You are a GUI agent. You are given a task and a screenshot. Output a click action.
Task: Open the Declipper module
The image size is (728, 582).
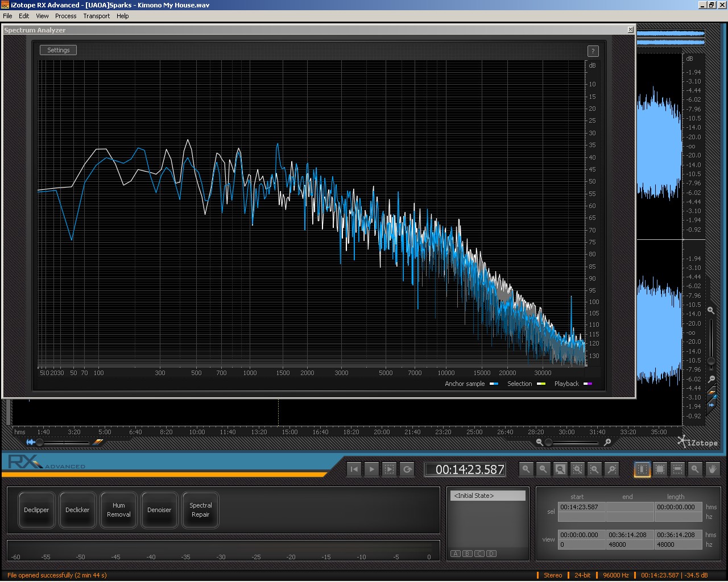pos(36,510)
